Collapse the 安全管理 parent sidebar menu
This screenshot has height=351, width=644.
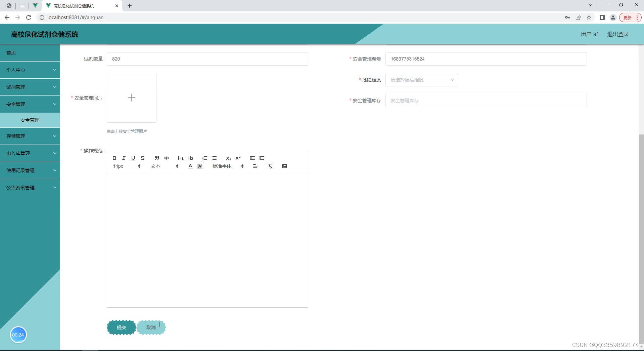[x=30, y=104]
